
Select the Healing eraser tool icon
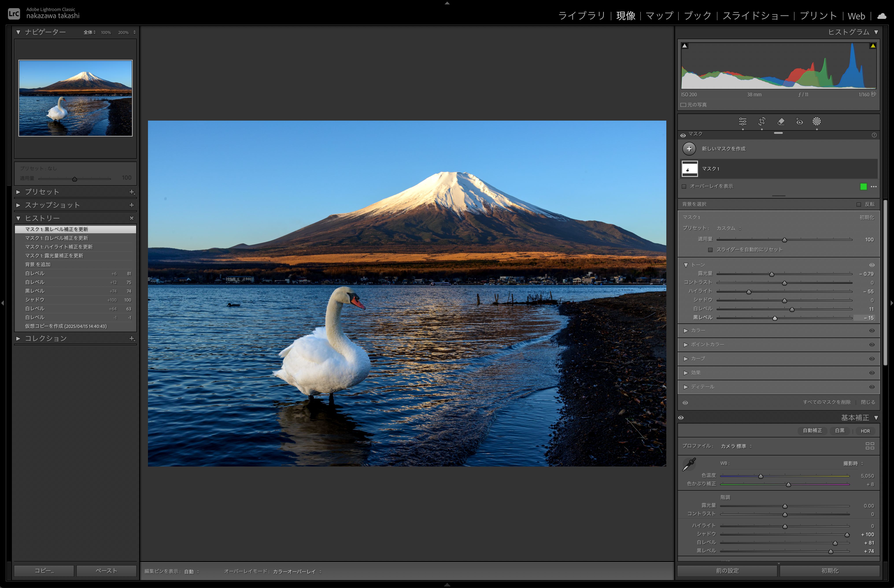point(781,122)
